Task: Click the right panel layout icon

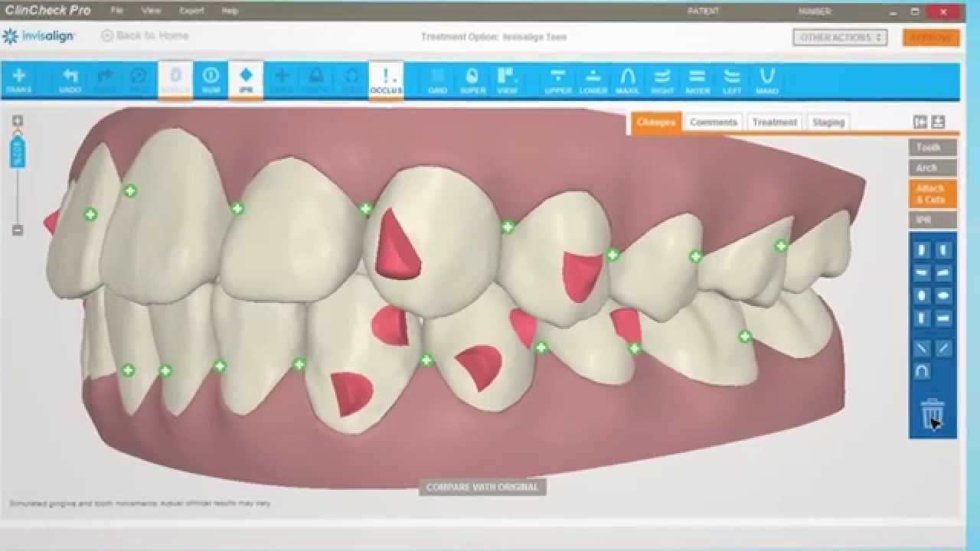Action: (x=939, y=122)
